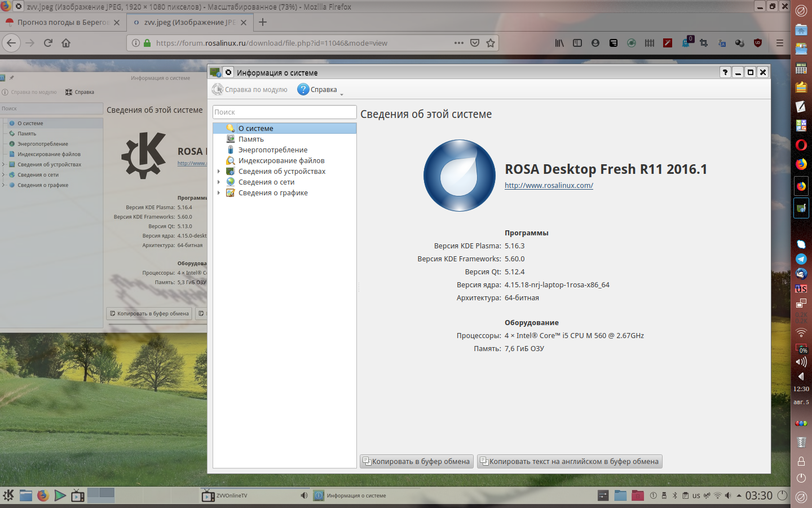Open Telegram in the side panel
This screenshot has width=812, height=508.
801,259
